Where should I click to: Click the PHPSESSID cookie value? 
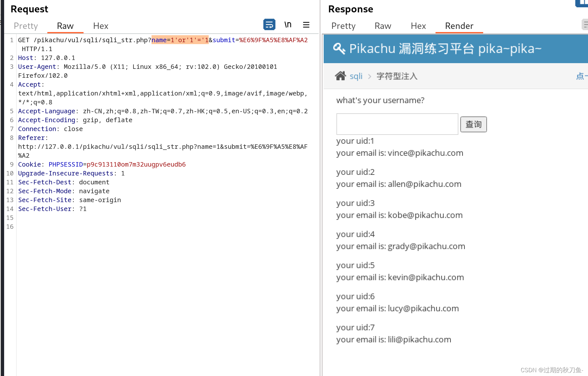pos(136,164)
